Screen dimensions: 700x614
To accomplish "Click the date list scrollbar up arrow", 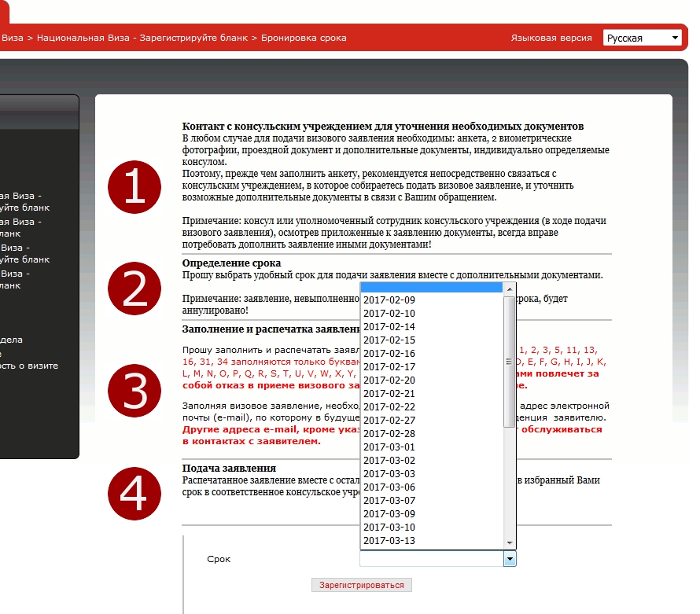I will coord(510,289).
